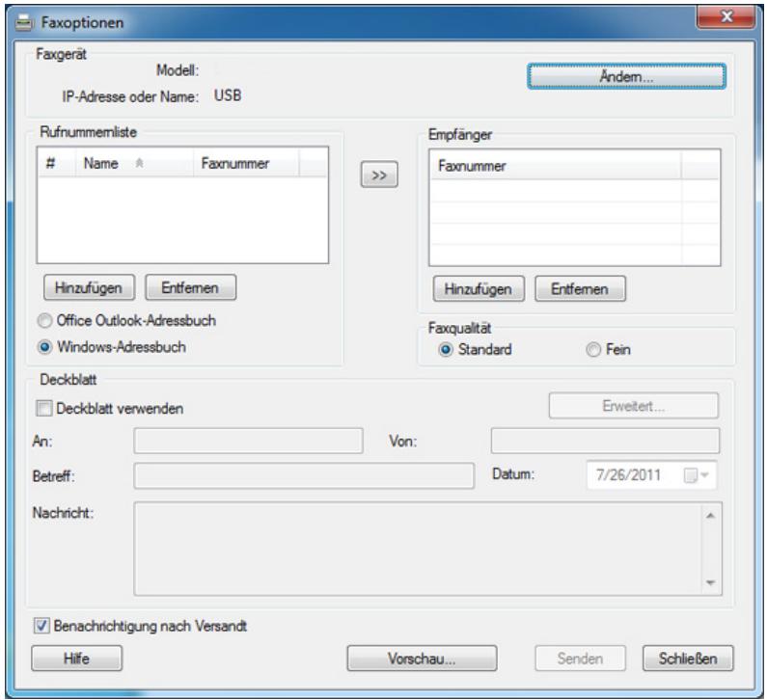Click Entfernen under Rufnummernliste
The image size is (767, 700).
[x=190, y=287]
